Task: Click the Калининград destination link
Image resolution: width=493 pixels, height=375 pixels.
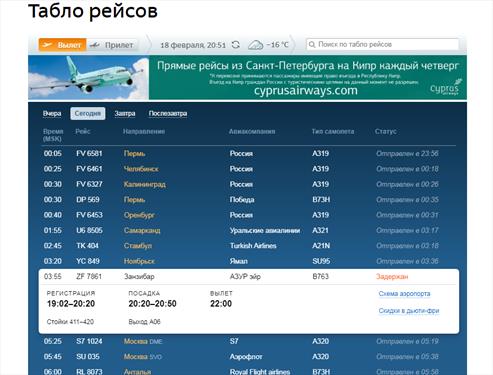Action: pos(145,184)
